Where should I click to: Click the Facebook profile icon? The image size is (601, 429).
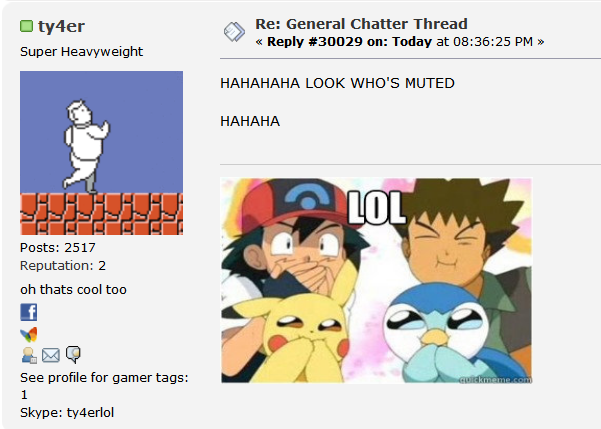(29, 312)
